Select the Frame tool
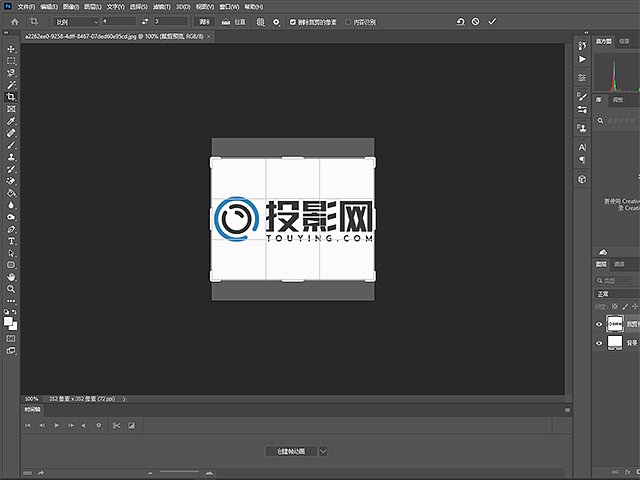The height and width of the screenshot is (480, 640). click(x=11, y=109)
